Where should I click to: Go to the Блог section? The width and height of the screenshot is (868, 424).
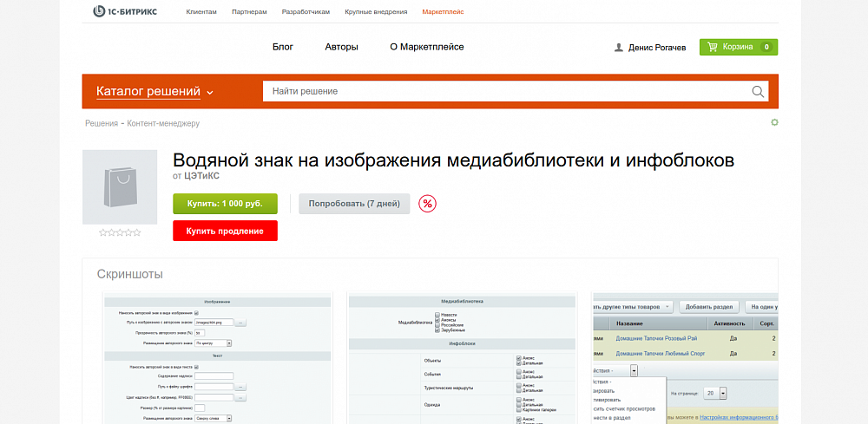(x=283, y=47)
